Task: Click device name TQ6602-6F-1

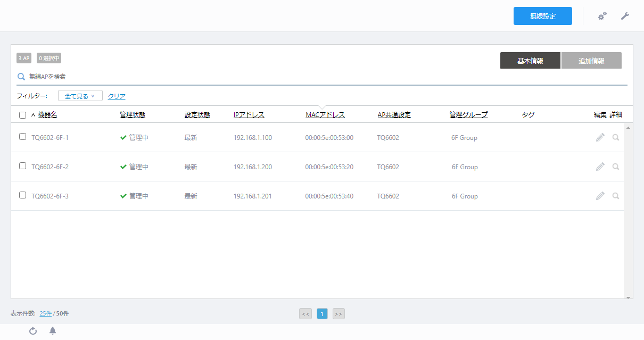Action: coord(50,137)
